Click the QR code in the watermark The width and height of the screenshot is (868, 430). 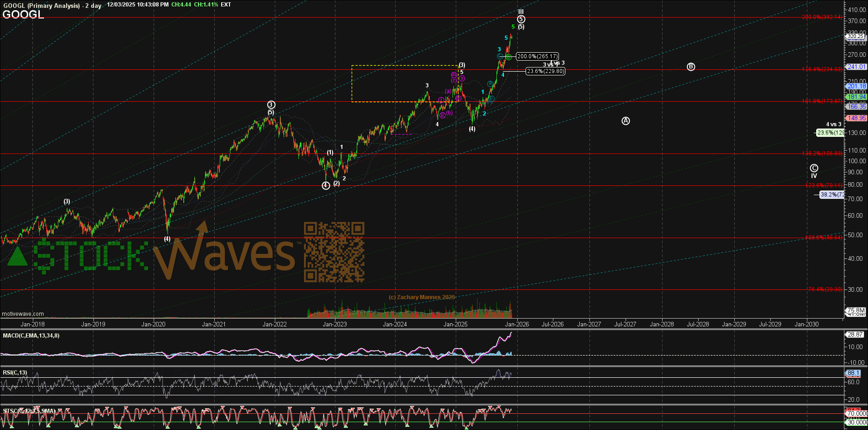pos(334,252)
